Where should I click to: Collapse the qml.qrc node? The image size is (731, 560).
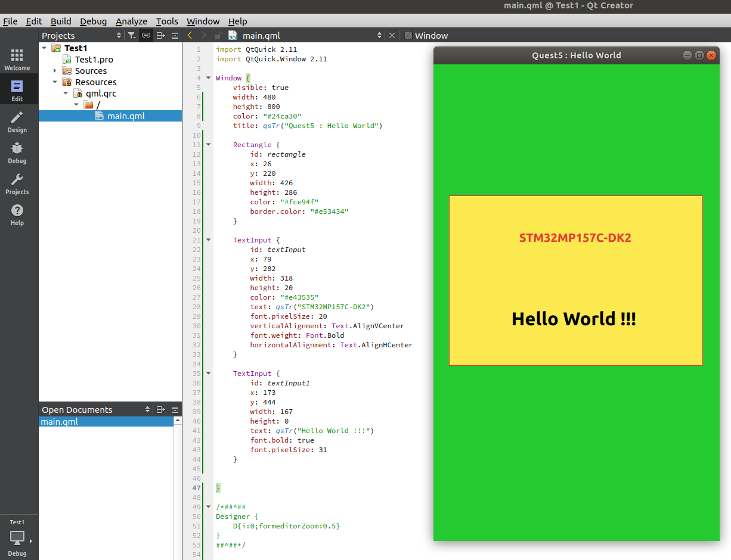point(66,94)
